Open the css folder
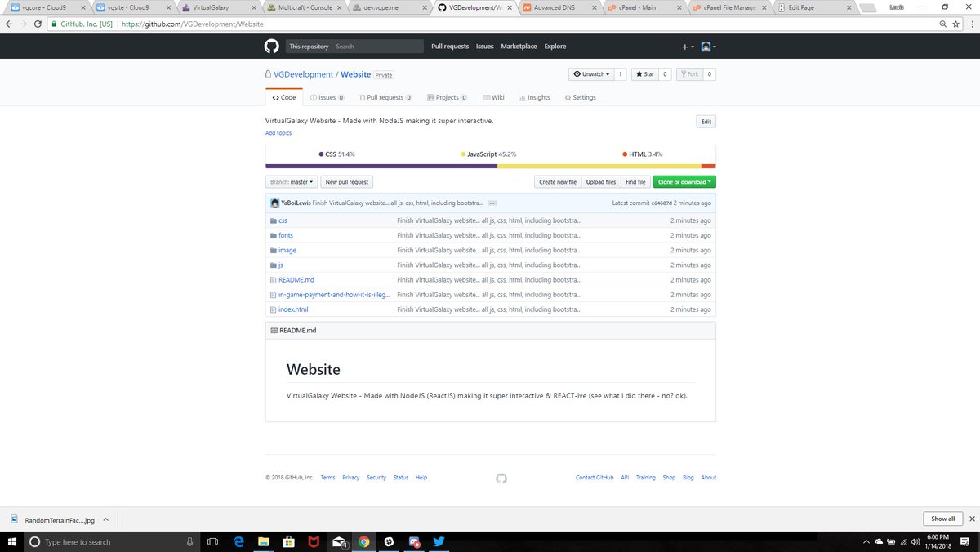The image size is (980, 552). (x=283, y=220)
